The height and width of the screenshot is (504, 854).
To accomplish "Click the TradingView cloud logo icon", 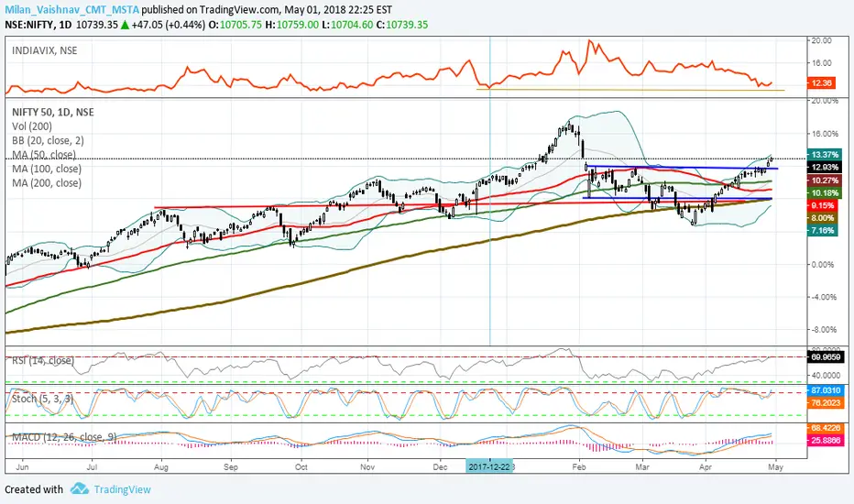I will [80, 488].
